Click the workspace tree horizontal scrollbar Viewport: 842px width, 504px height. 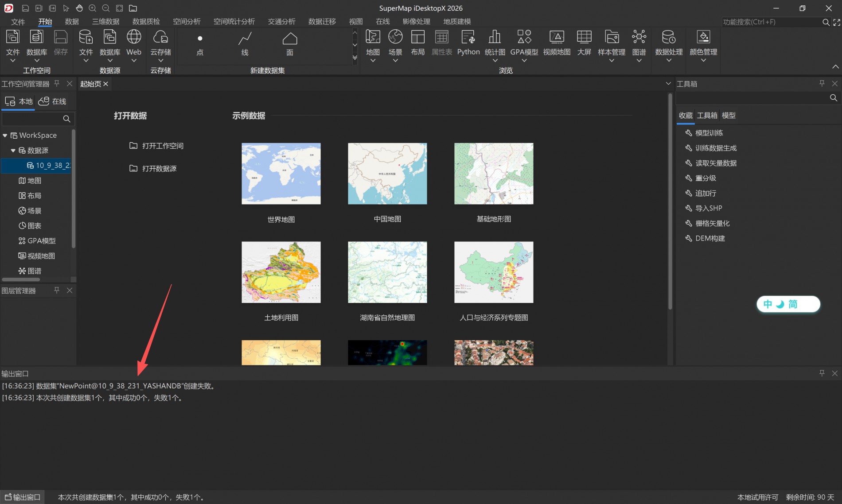tap(21, 279)
